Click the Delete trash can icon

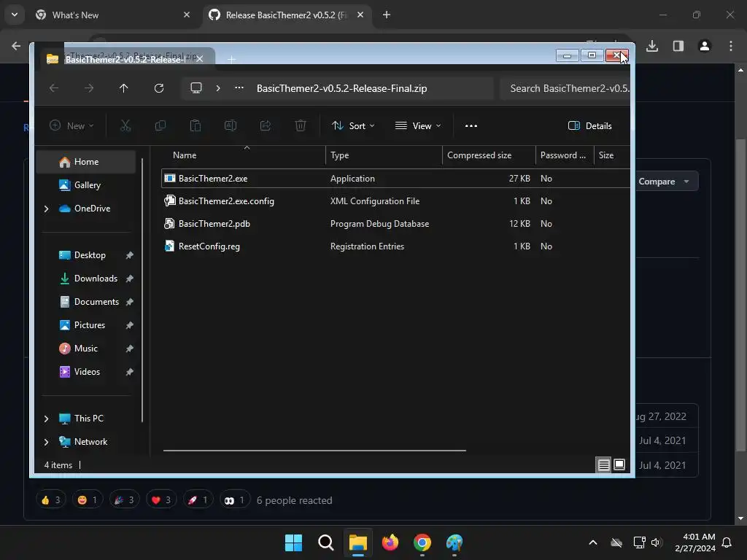point(300,125)
